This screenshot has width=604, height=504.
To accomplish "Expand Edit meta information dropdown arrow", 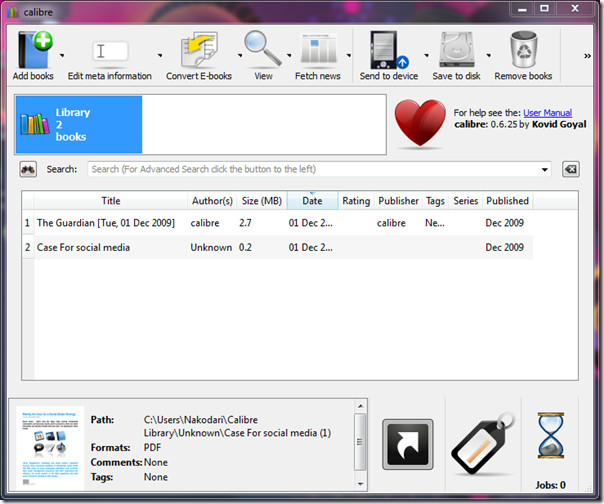I will pos(160,55).
